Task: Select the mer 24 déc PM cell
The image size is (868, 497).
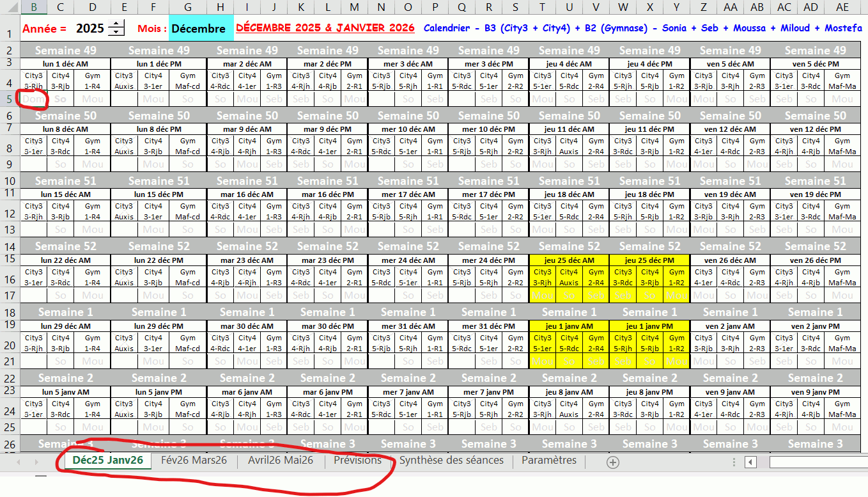Action: [488, 260]
